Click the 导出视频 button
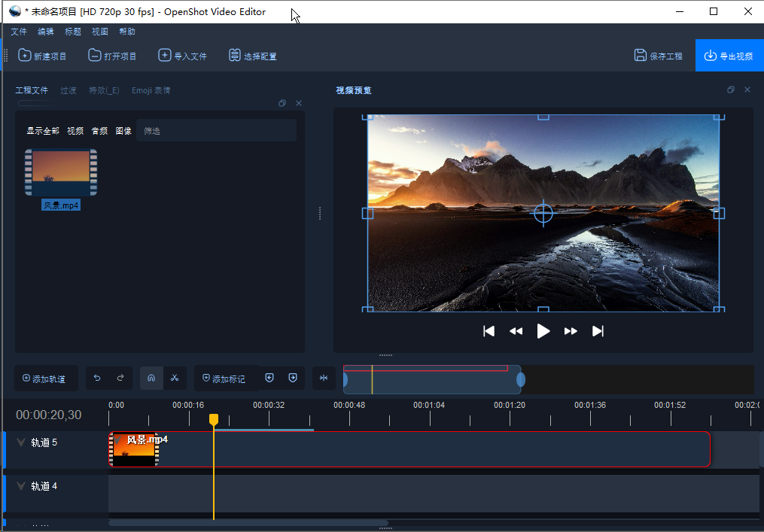The width and height of the screenshot is (764, 532). tap(729, 56)
